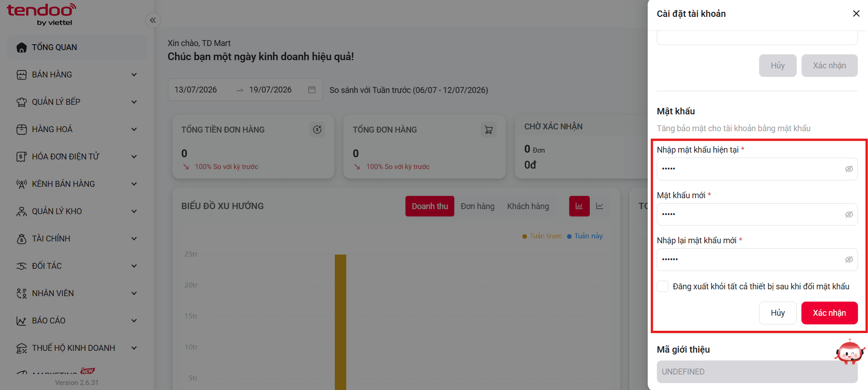Show current password with eye icon
The height and width of the screenshot is (390, 868).
pos(849,169)
